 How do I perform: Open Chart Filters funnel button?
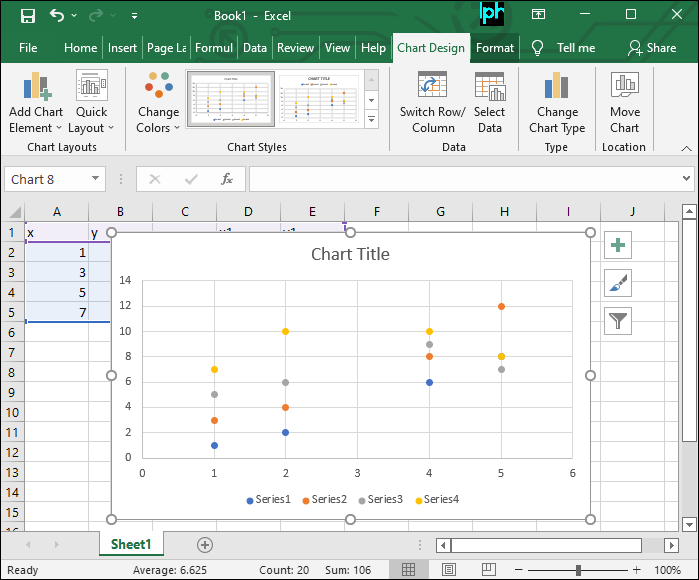(x=618, y=320)
